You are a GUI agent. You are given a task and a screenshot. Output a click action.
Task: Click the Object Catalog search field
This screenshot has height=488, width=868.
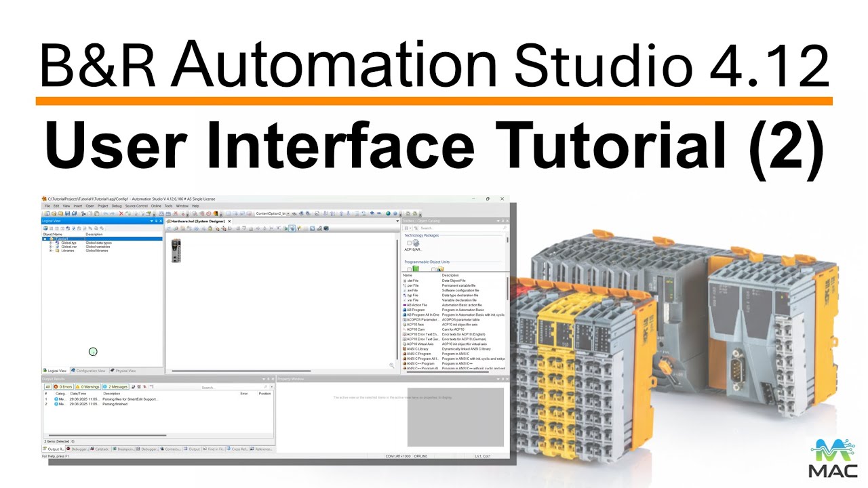(x=462, y=228)
